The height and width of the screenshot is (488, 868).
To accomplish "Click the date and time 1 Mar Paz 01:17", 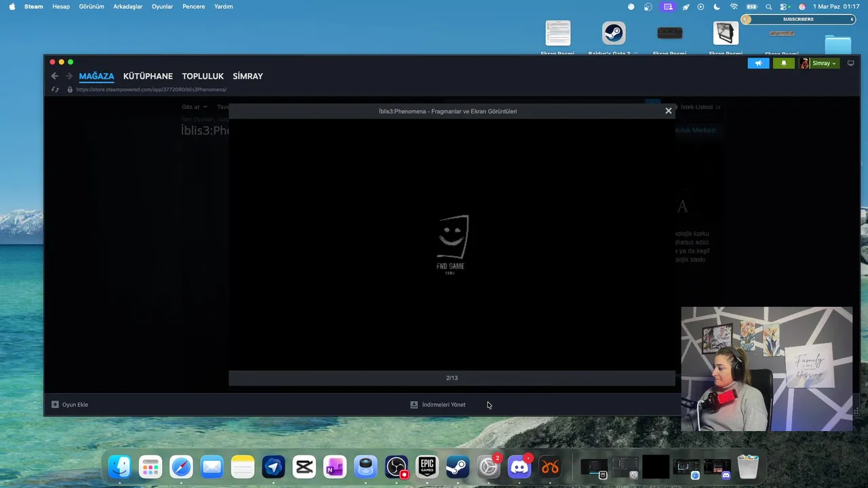I will (x=836, y=7).
